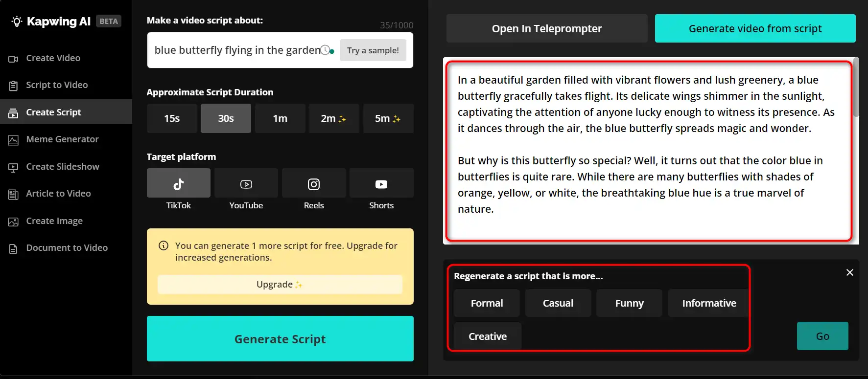Select TikTok logo as target platform
This screenshot has height=379, width=868.
click(179, 183)
